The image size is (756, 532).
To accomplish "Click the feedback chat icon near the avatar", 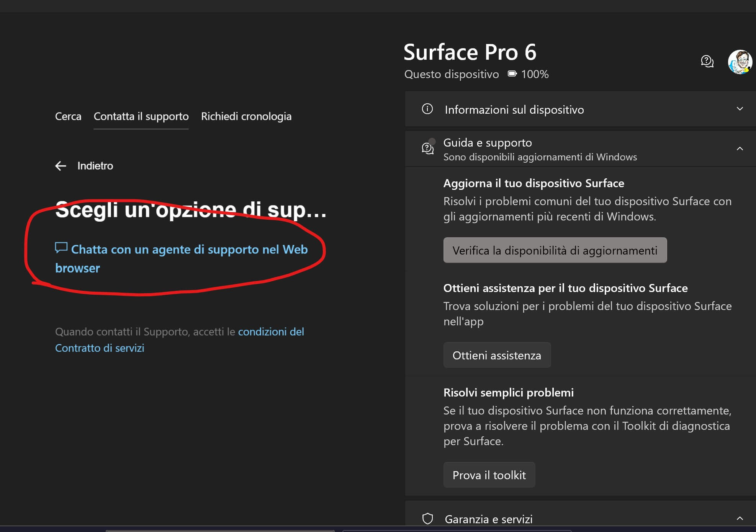I will click(707, 61).
